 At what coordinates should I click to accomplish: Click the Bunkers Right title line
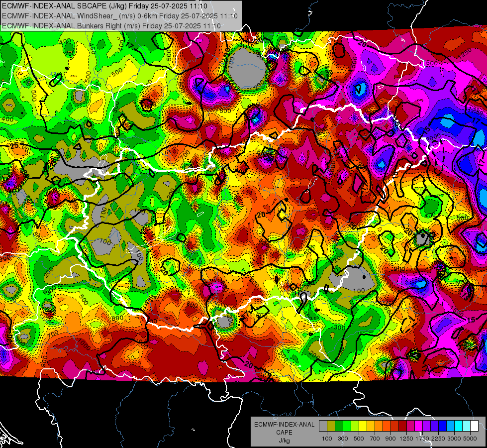111,26
